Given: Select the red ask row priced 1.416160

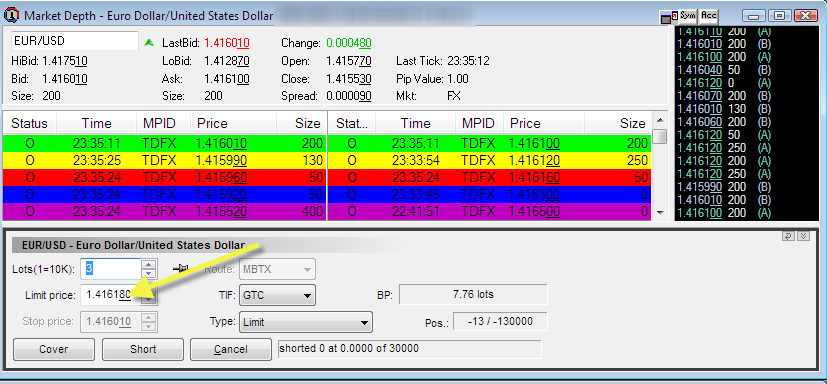Looking at the screenshot, I should point(490,178).
